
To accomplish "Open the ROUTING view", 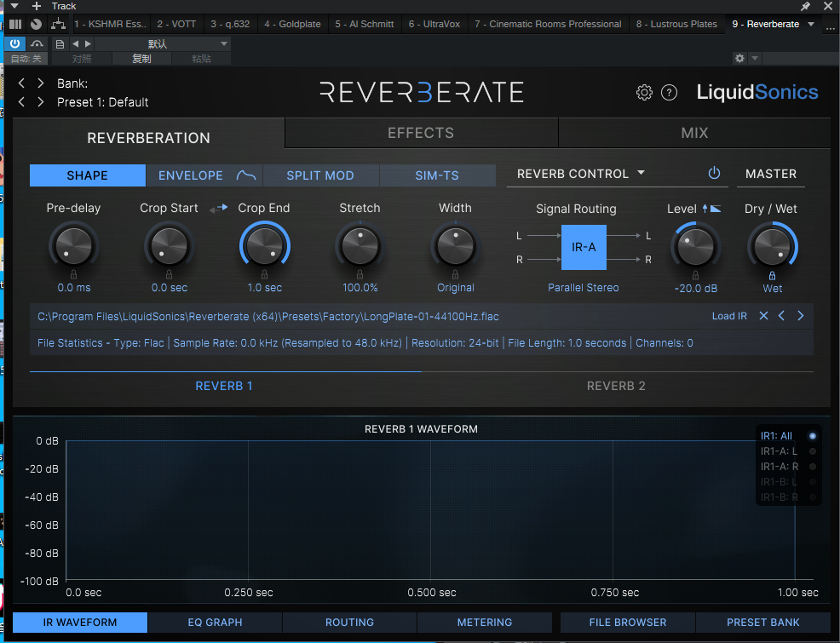I will [x=350, y=622].
